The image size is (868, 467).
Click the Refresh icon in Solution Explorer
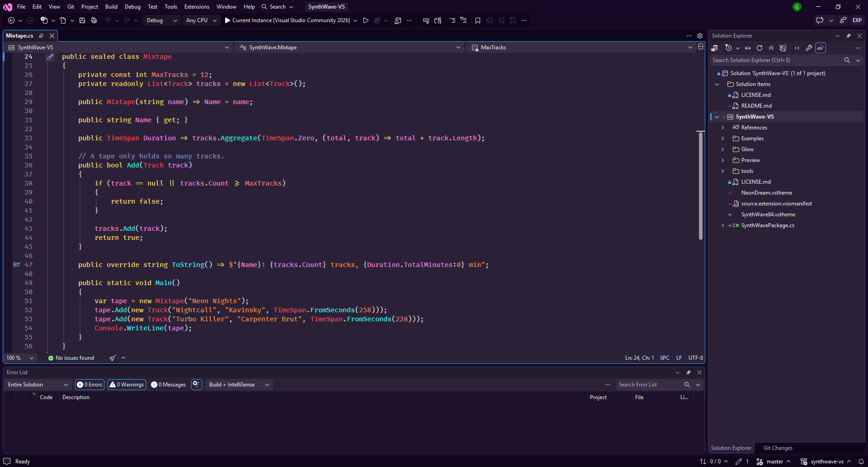tap(759, 48)
